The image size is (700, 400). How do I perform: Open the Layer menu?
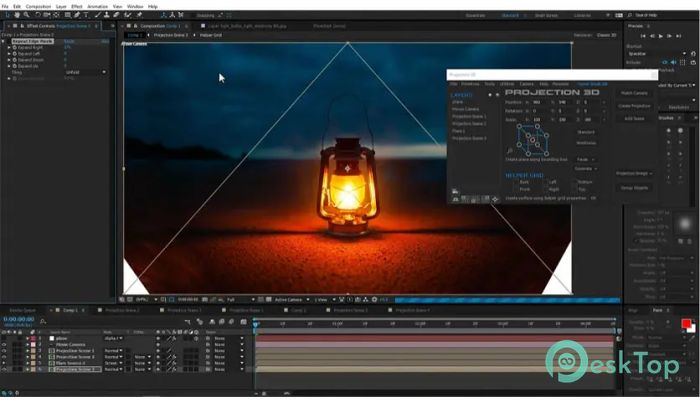(61, 7)
